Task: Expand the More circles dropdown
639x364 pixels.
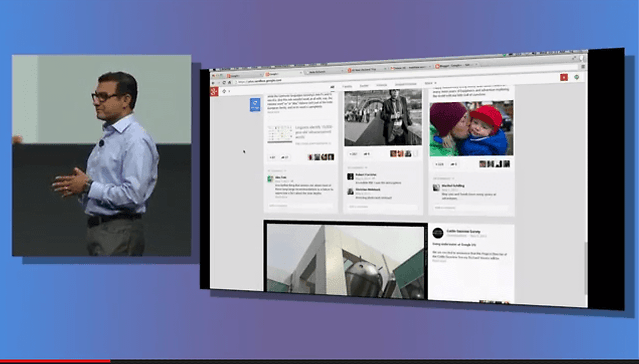Action: point(430,83)
